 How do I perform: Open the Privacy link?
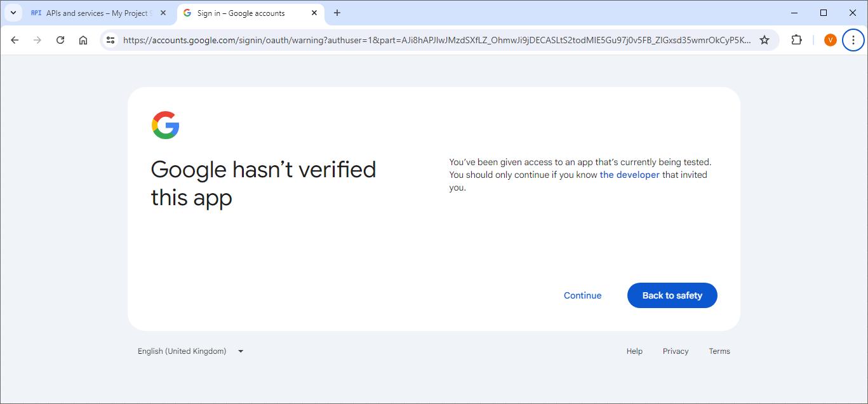pos(676,351)
